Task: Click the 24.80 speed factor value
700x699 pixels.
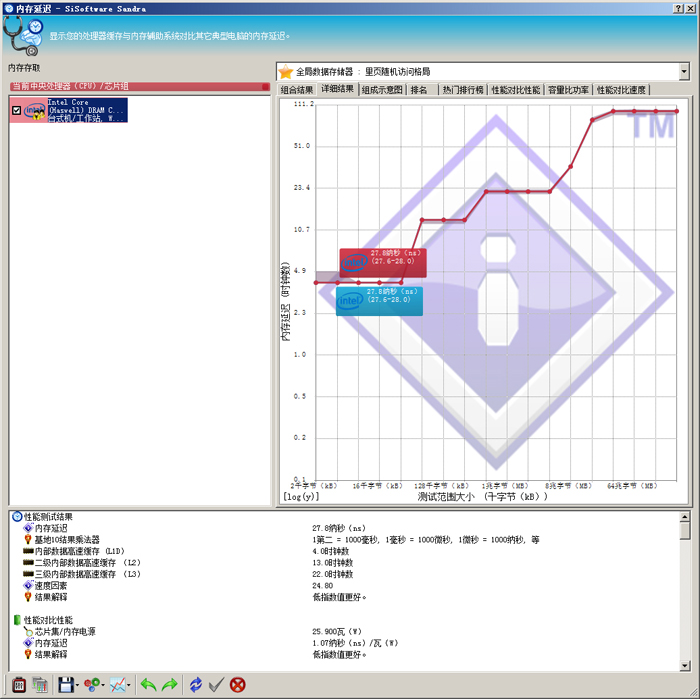Action: (x=322, y=585)
